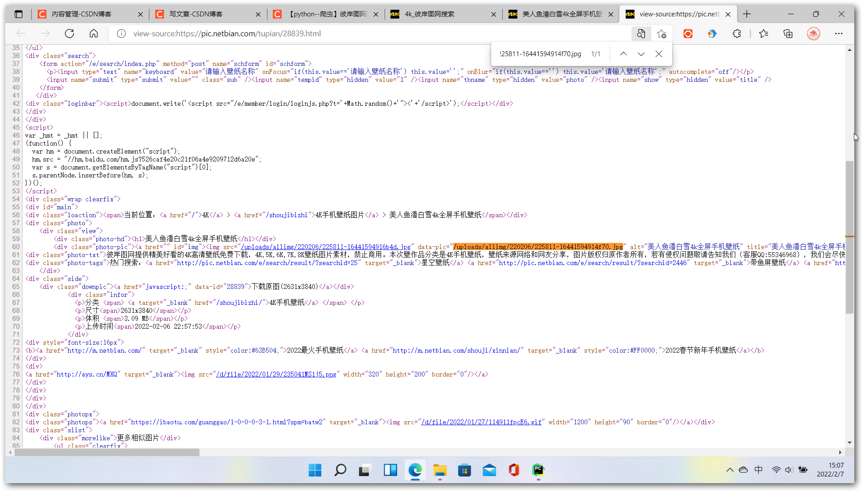868x492 pixels.
Task: Click the 下载原图(2631x3840) text on line 65
Action: 285,287
